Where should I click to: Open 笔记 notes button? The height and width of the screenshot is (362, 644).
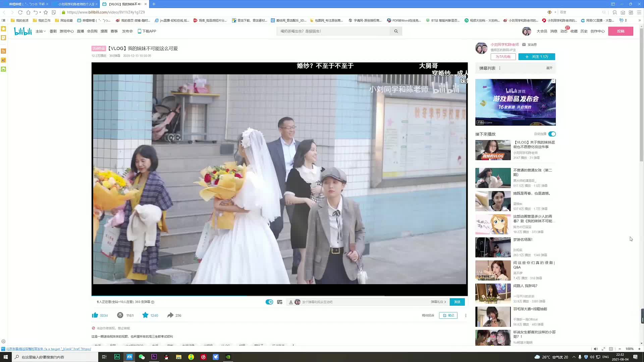pyautogui.click(x=448, y=315)
